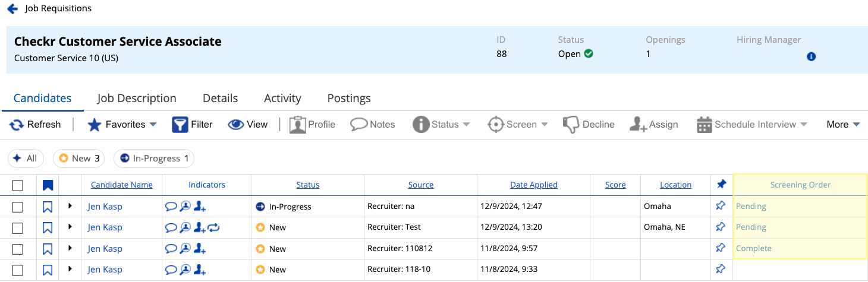This screenshot has height=282, width=868.
Task: Bookmark the Recruiter: 118-10 candidate row
Action: point(48,270)
